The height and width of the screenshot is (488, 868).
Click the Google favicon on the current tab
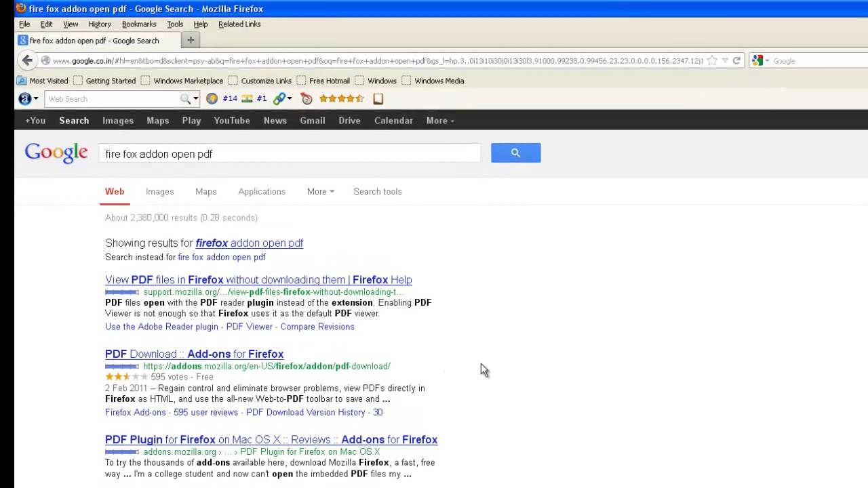point(23,41)
